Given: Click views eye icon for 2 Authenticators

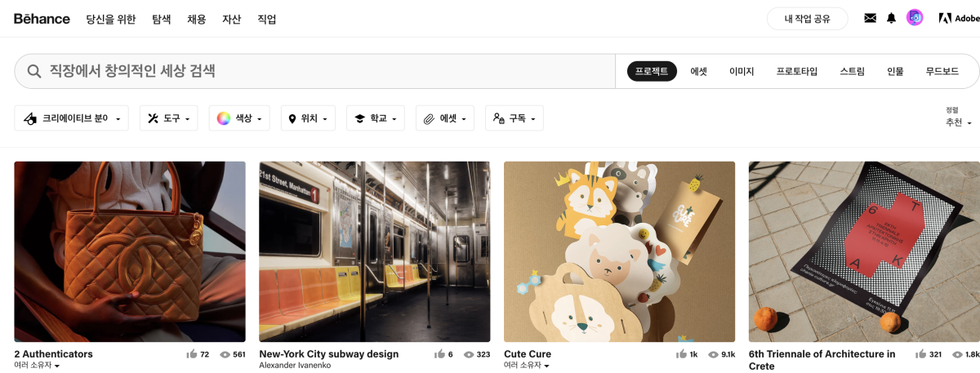Looking at the screenshot, I should click(x=225, y=354).
